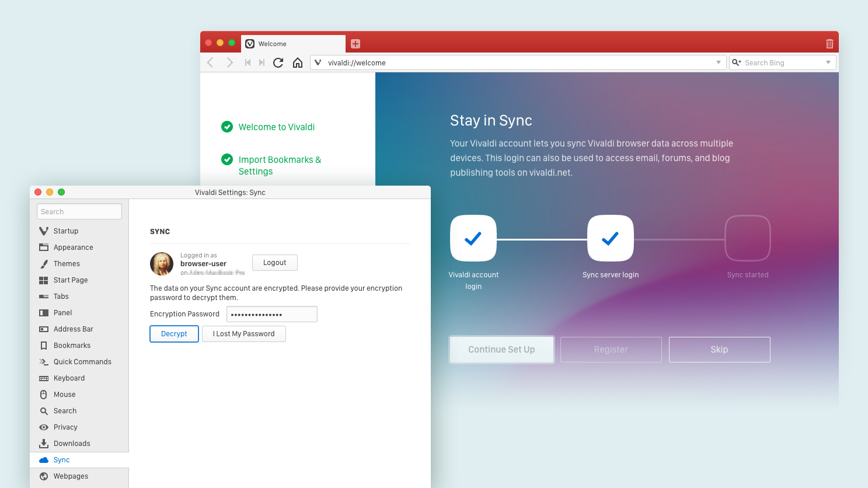Click the empty Sync started tile
868x488 pixels.
[748, 238]
